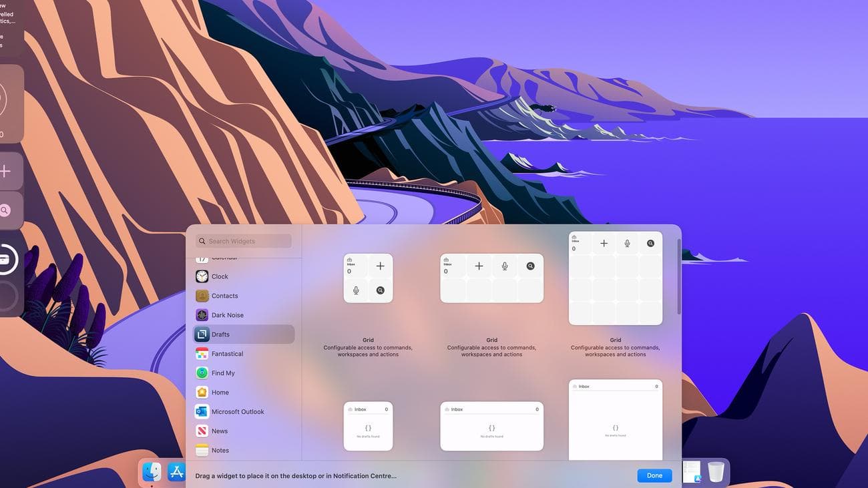868x488 pixels.
Task: Open the Trash in the Dock
Action: 714,472
